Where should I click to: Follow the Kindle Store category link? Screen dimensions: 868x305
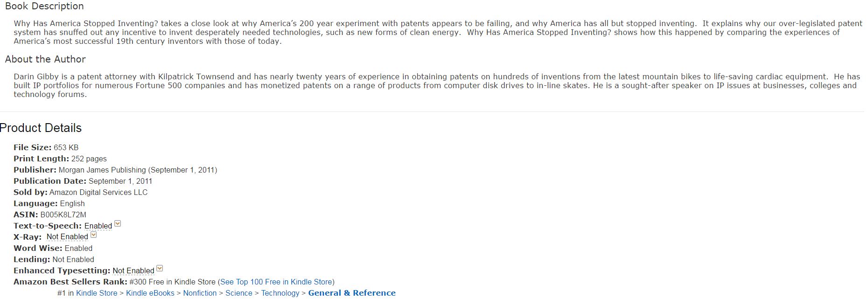[97, 293]
